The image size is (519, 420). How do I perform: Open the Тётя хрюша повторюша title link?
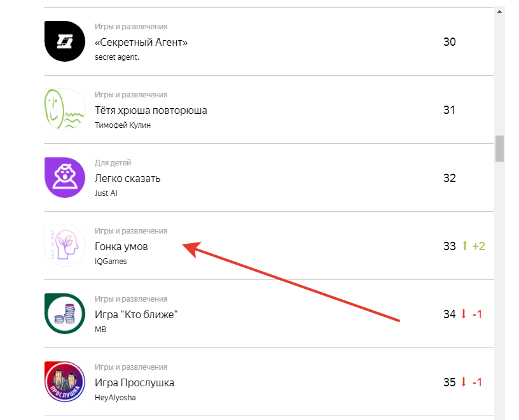pyautogui.click(x=151, y=110)
